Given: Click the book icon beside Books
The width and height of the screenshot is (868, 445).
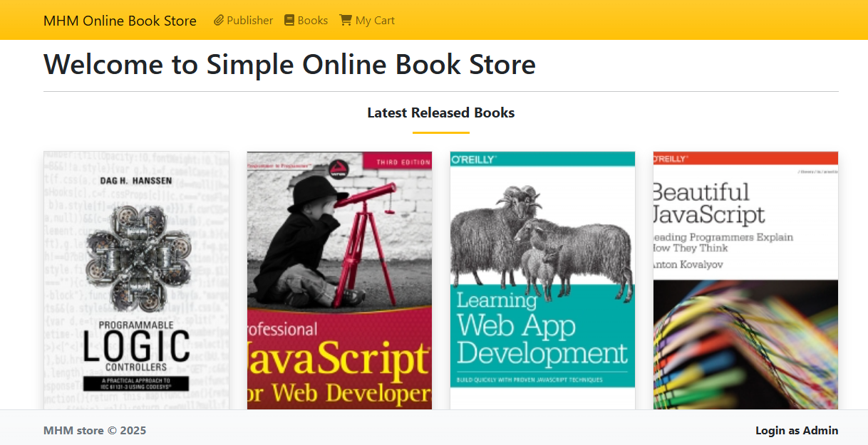Looking at the screenshot, I should coord(289,21).
